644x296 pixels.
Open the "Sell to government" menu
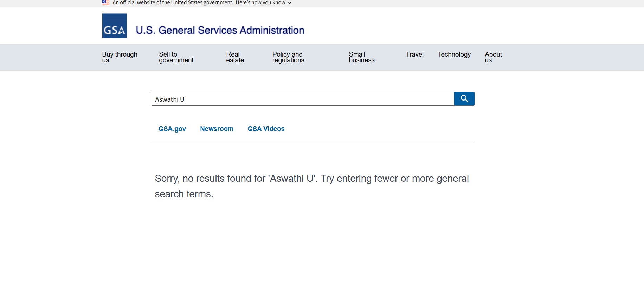pyautogui.click(x=176, y=57)
